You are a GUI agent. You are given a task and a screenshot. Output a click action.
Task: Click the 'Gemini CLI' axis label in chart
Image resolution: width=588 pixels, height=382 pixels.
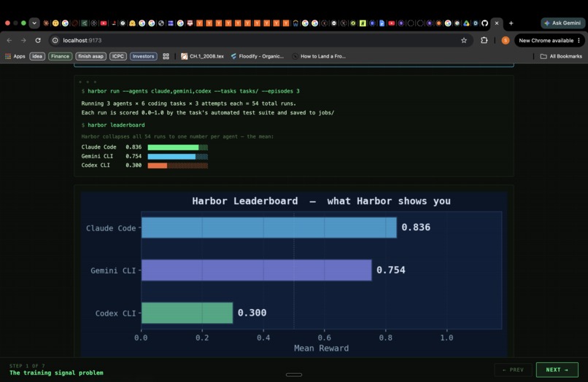pyautogui.click(x=113, y=270)
